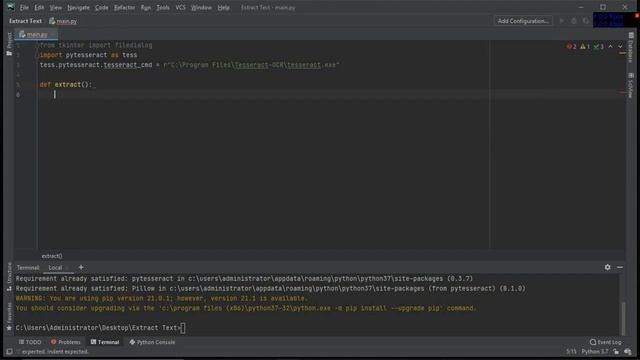Go to next highlighted error arrow
This screenshot has width=640, height=360.
[x=620, y=47]
